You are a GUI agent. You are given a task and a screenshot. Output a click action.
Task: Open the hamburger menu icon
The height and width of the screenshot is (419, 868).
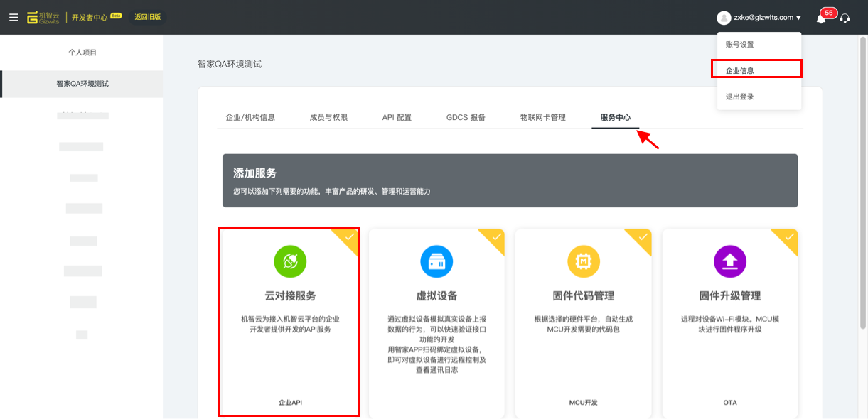(14, 17)
